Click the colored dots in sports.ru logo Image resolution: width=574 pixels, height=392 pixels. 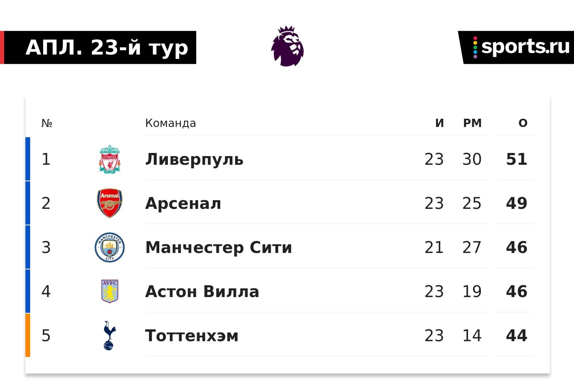(x=475, y=47)
